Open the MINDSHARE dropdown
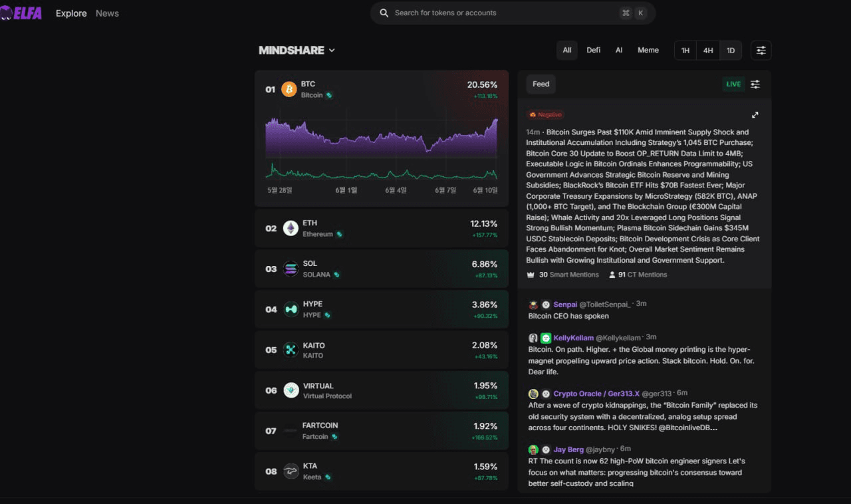This screenshot has width=851, height=504. (297, 50)
